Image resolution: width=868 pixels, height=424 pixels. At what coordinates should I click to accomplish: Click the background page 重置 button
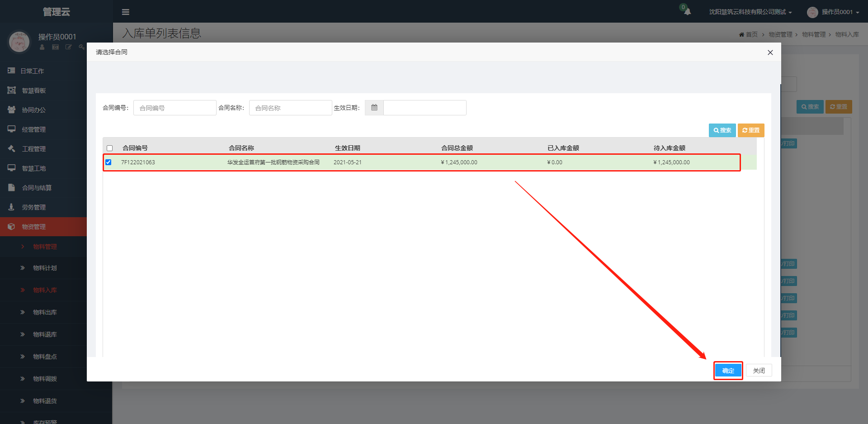coord(839,107)
